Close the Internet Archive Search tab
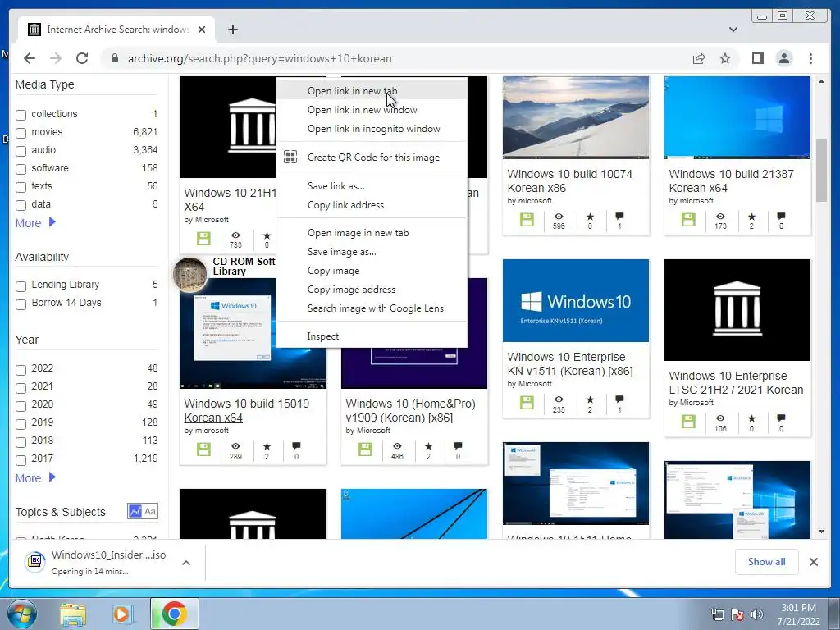 202,30
